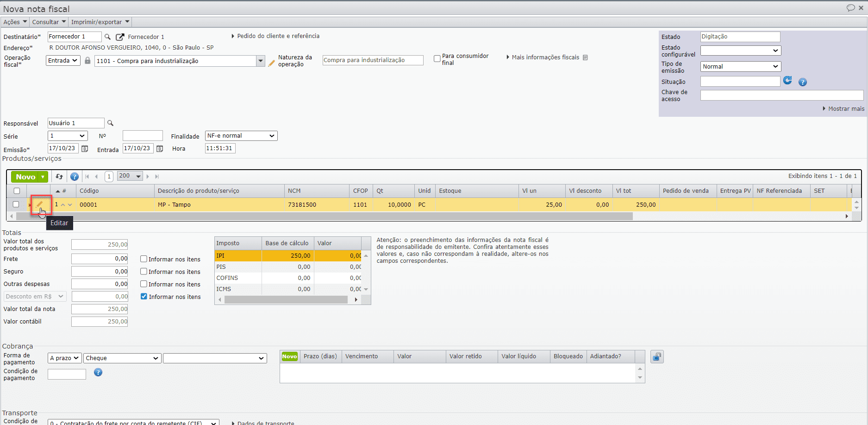Expand Mais informações fiscais section
The image size is (868, 425).
(545, 57)
